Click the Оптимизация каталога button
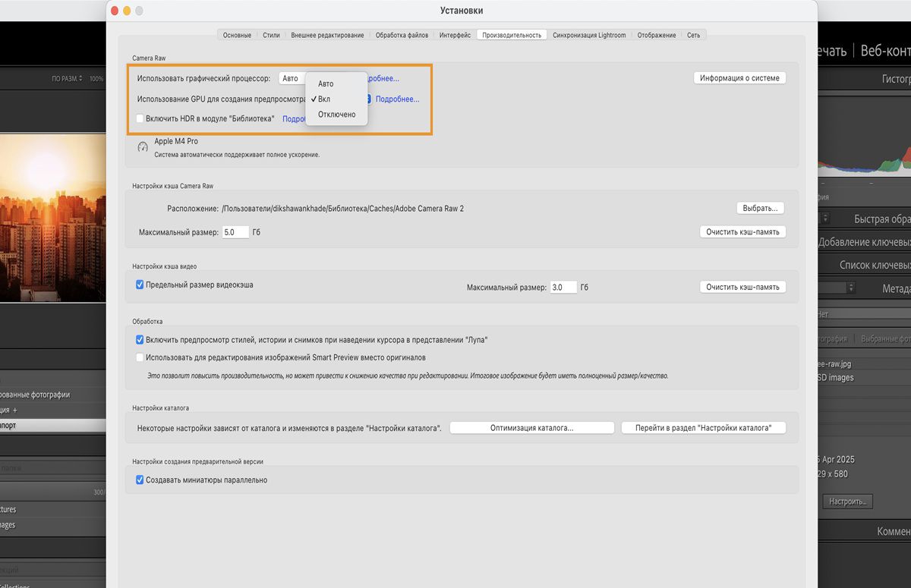 [x=531, y=428]
